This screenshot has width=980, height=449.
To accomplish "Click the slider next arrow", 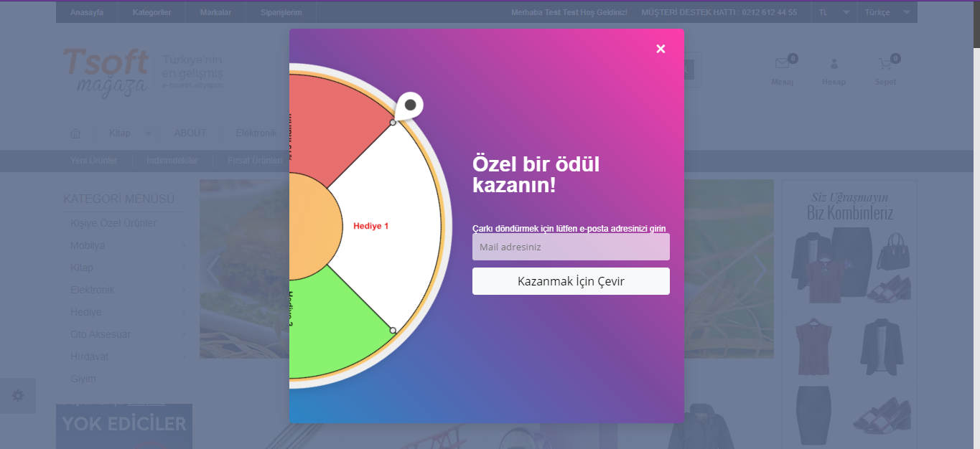I will [760, 268].
